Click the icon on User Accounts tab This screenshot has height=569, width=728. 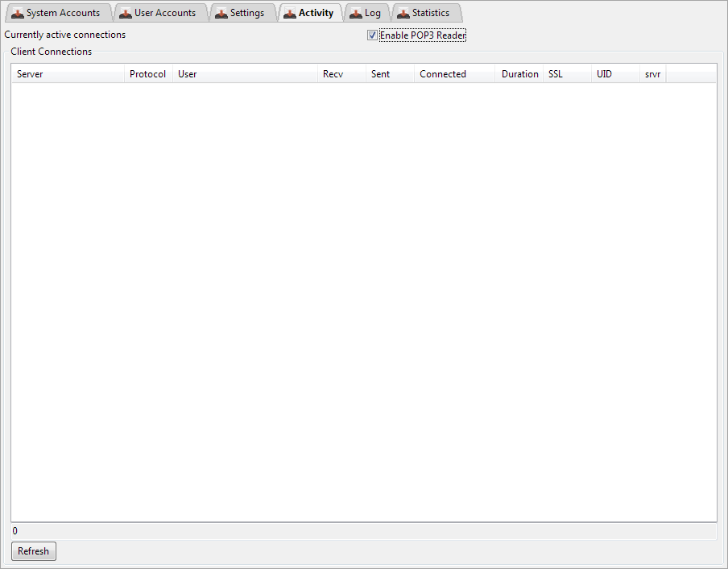(x=125, y=14)
